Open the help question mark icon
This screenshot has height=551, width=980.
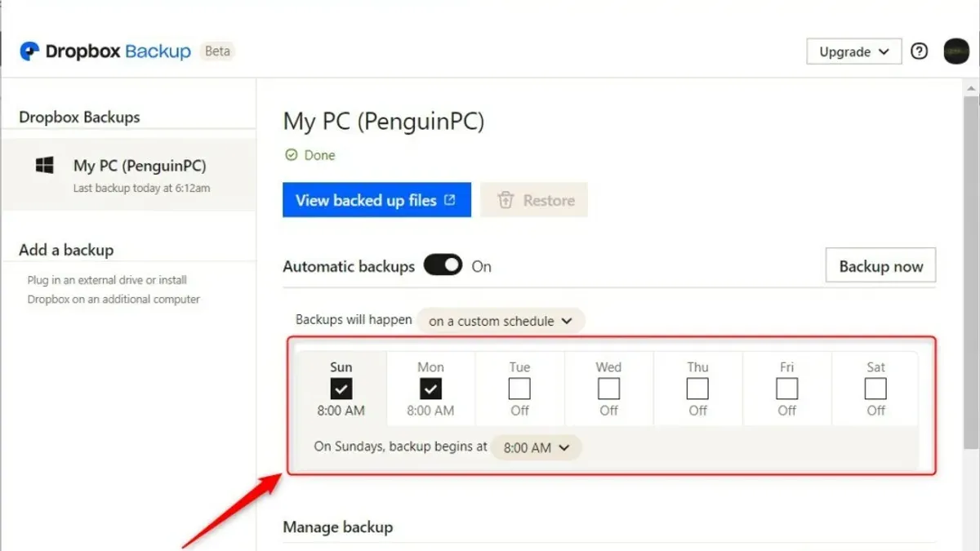(x=920, y=51)
